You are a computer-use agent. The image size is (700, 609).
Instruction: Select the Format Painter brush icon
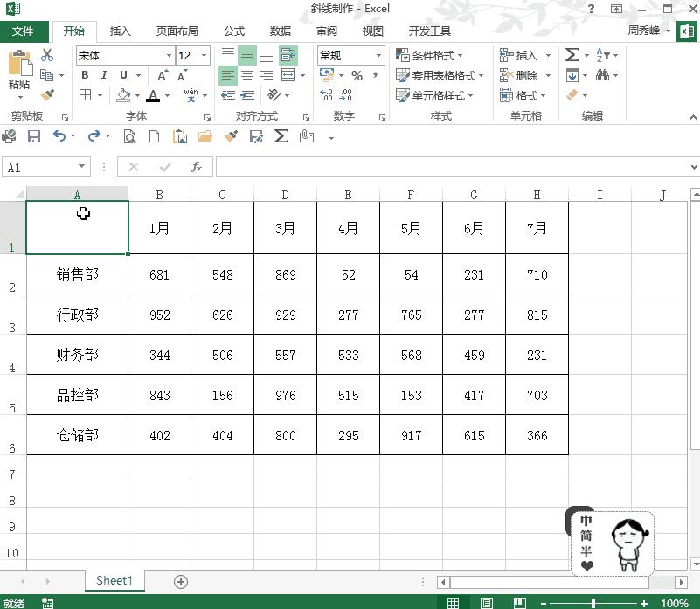(x=47, y=94)
